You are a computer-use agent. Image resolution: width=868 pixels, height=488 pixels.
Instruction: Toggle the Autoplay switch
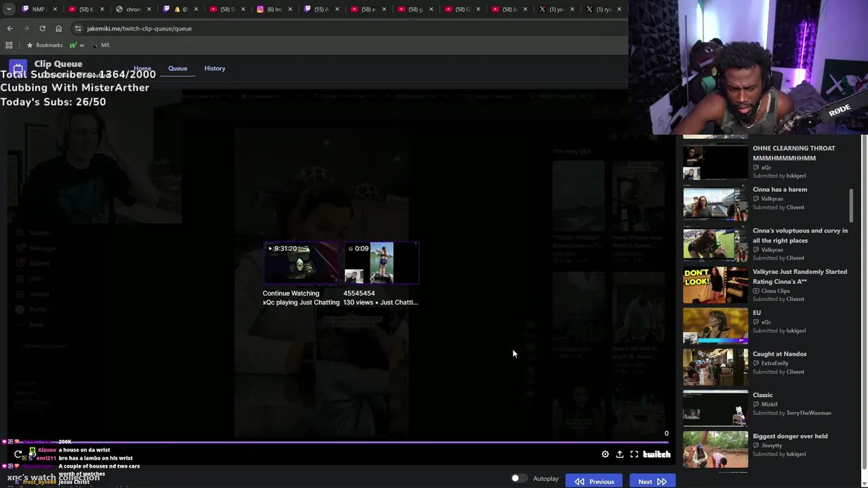pyautogui.click(x=519, y=479)
